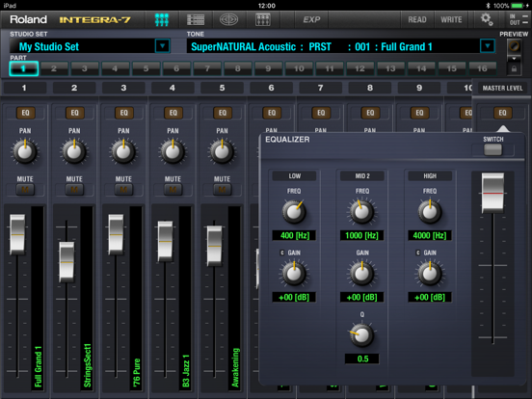Select Part 2 tab
Screen dimensions: 532x399
[54, 68]
